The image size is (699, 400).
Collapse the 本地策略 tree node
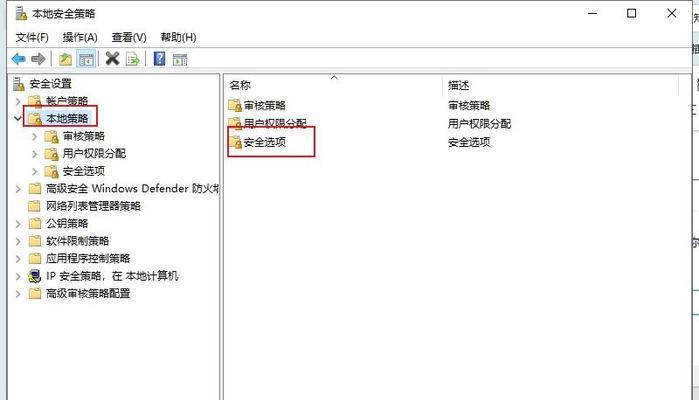pyautogui.click(x=18, y=119)
